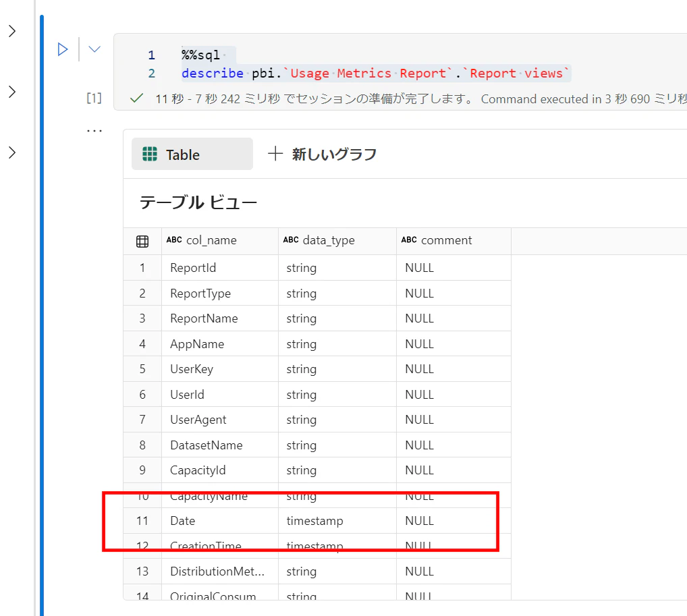Screen dimensions: 687x616
Task: Click the [1] execution count label
Action: tap(94, 98)
